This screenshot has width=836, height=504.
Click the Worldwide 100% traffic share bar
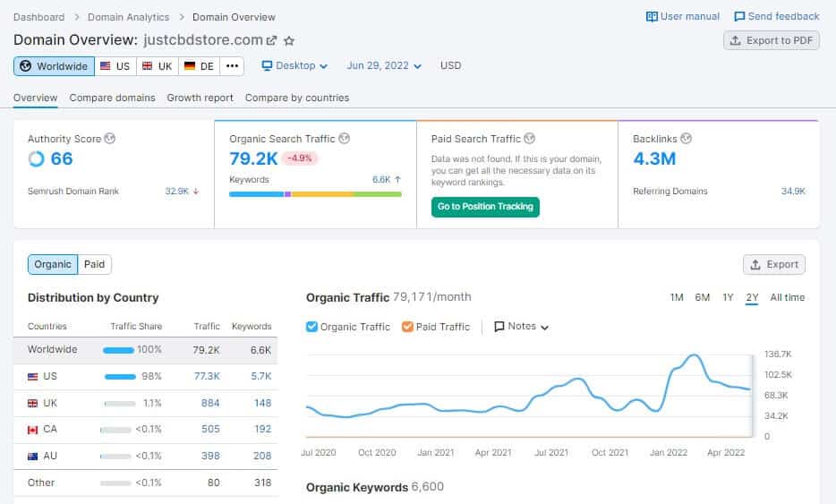tap(118, 350)
